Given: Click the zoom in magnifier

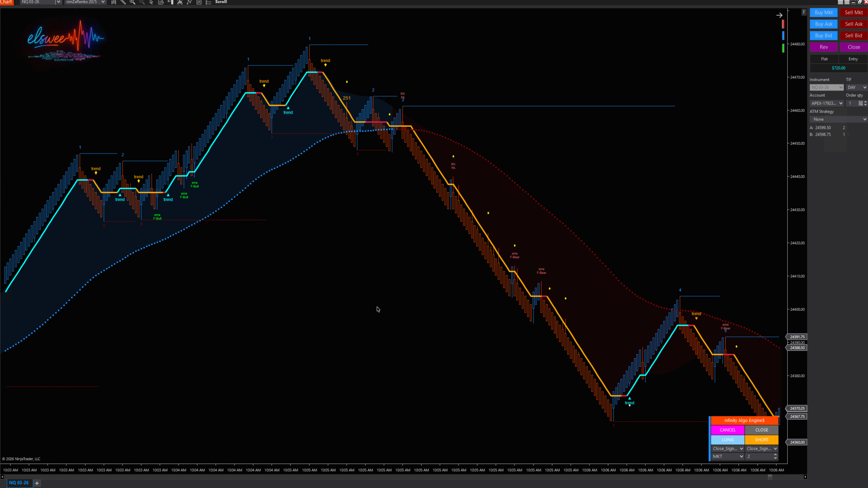Looking at the screenshot, I should pos(133,2).
